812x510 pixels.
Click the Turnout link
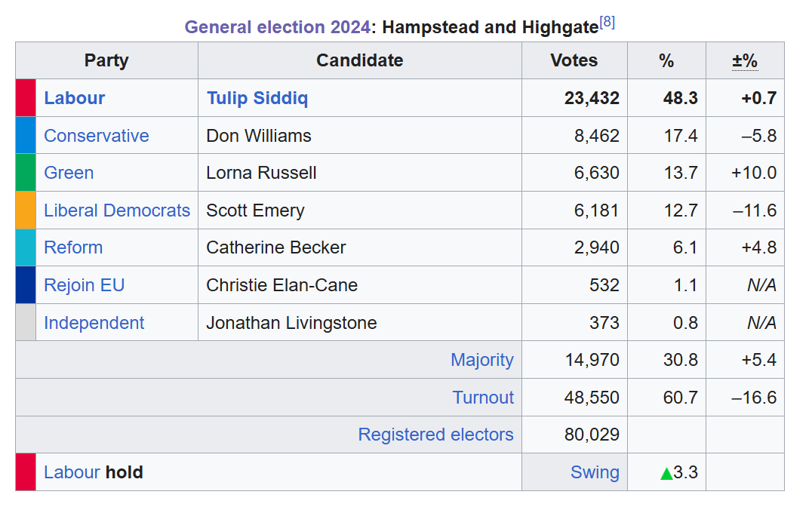click(483, 398)
